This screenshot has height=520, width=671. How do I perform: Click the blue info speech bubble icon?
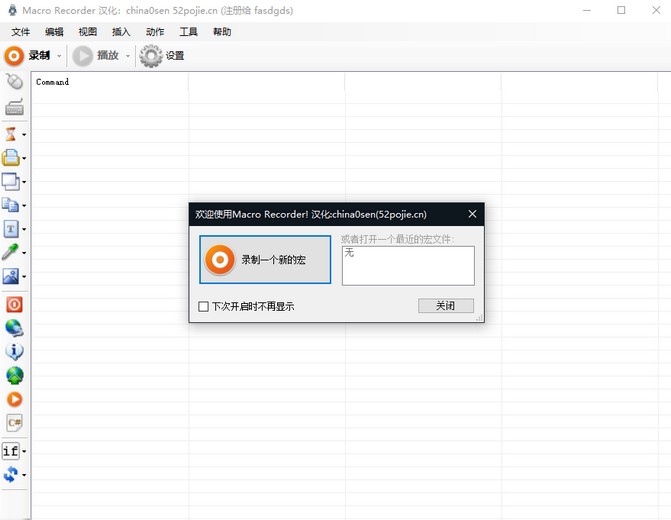point(13,352)
